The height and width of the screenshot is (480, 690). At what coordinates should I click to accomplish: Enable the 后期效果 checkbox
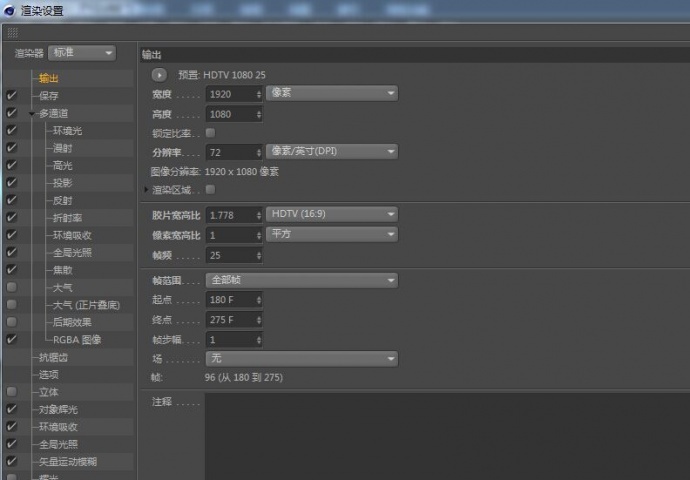pyautogui.click(x=11, y=322)
